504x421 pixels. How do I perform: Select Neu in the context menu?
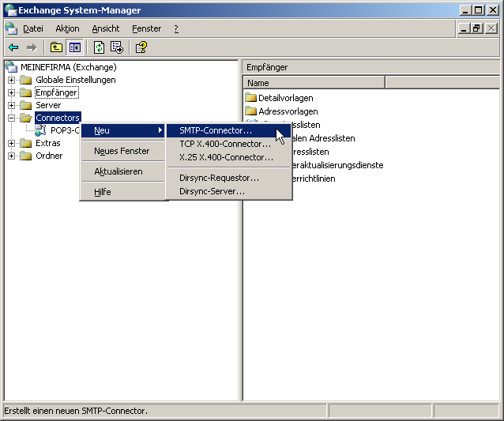coord(122,130)
